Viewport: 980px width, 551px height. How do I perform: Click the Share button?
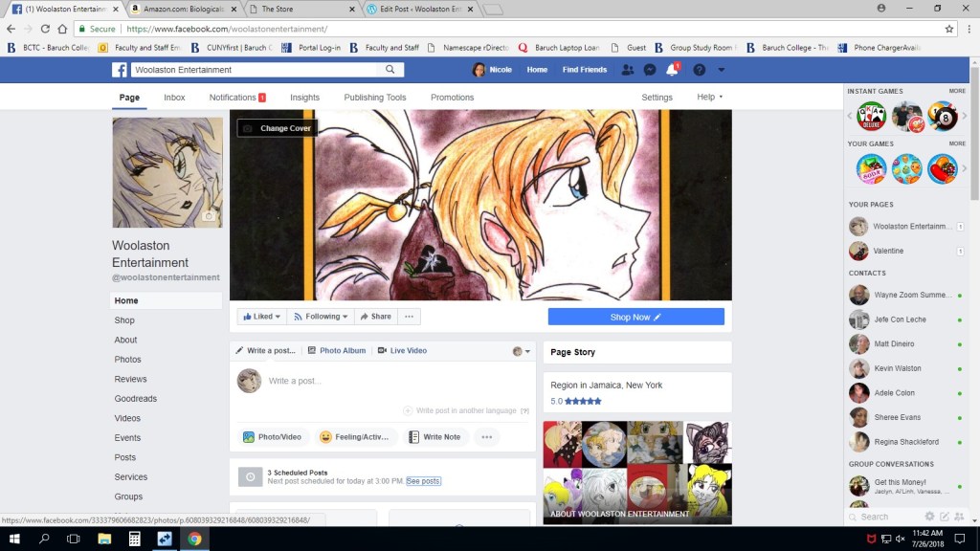[x=375, y=317]
